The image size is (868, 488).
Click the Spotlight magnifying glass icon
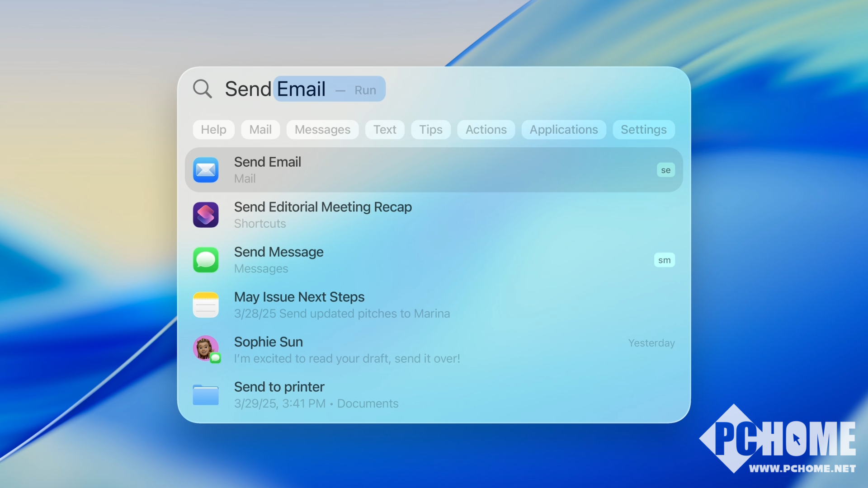coord(202,89)
